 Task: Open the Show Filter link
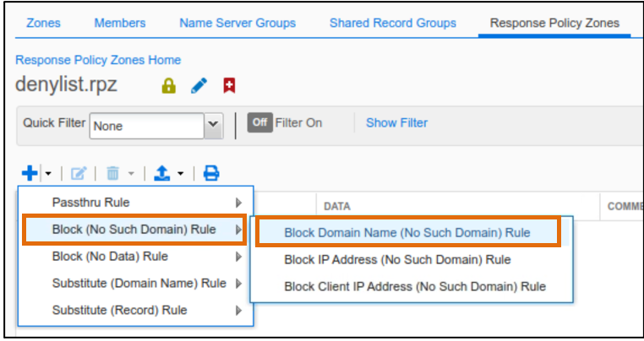[396, 122]
